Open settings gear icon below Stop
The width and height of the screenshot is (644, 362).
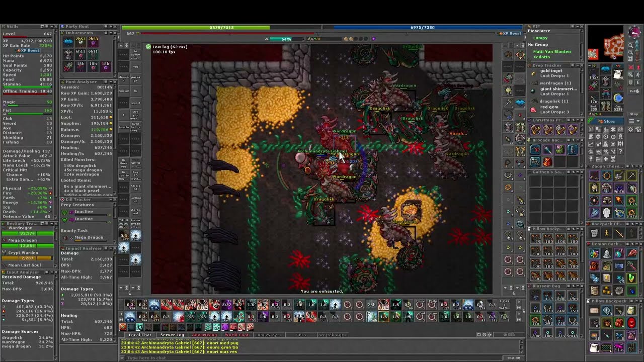pos(631,129)
